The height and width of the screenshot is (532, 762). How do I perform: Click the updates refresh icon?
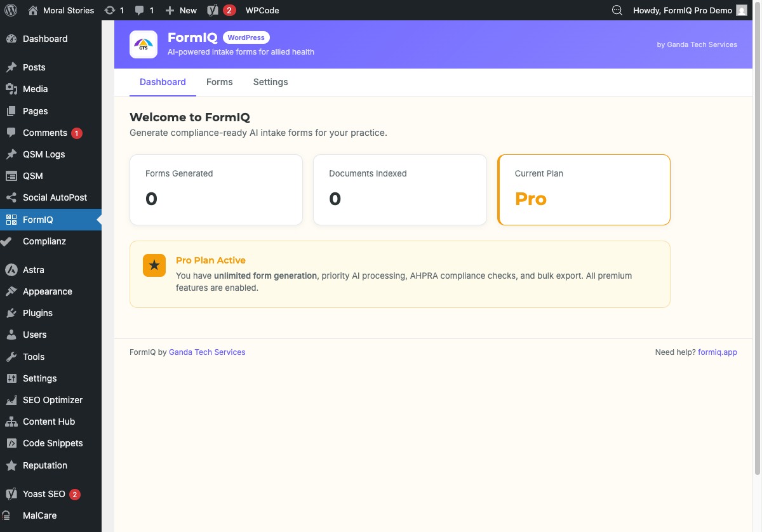tap(110, 10)
